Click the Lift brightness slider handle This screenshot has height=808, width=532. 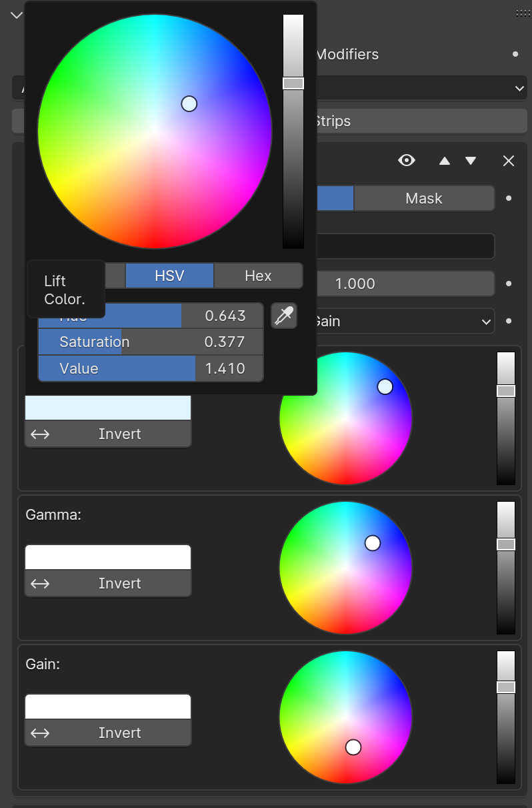tap(506, 391)
